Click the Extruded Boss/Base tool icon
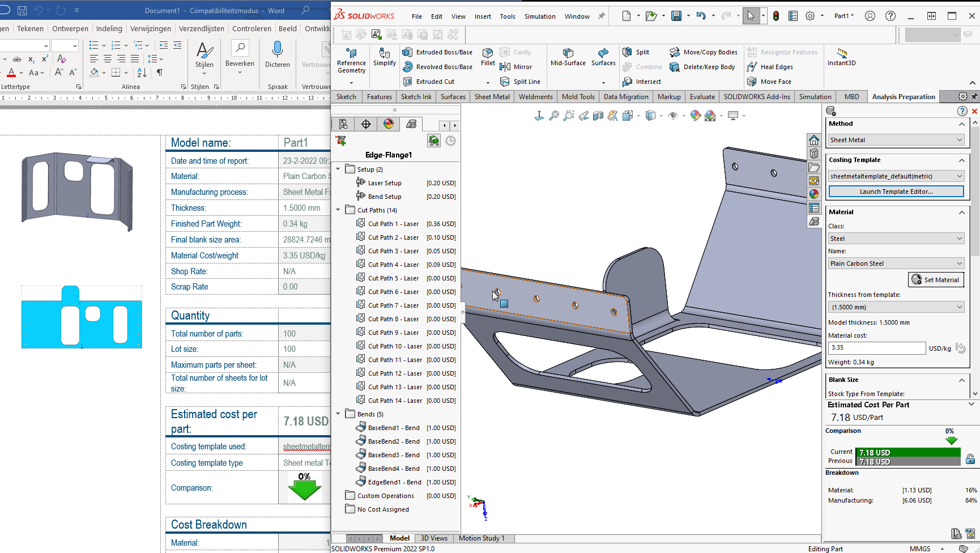This screenshot has width=980, height=553. (407, 52)
